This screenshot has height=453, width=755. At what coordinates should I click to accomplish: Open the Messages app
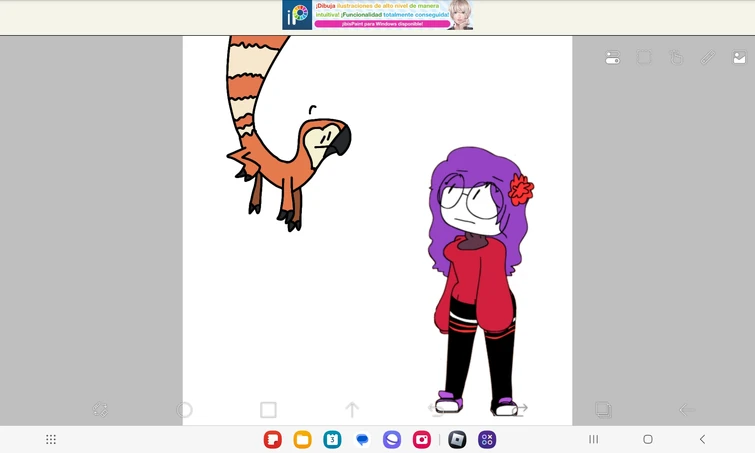click(x=362, y=439)
